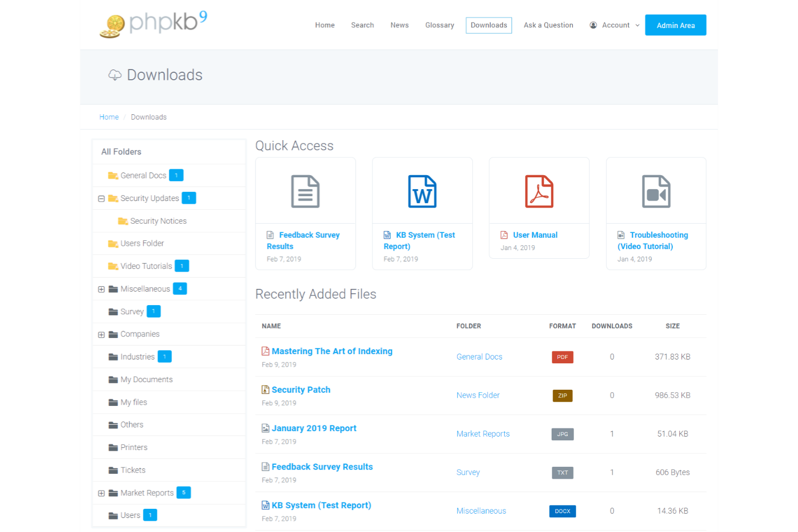
Task: Expand the Miscellaneous folder
Action: click(x=101, y=289)
